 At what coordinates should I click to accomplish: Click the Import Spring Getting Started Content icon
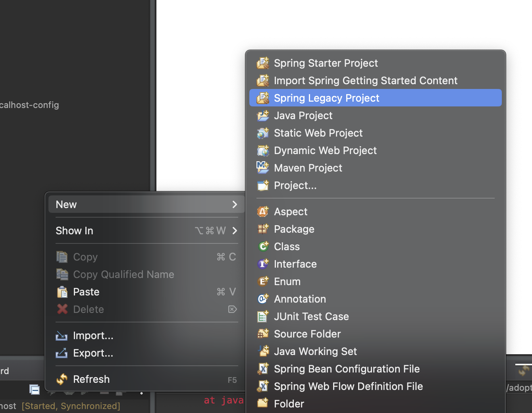[263, 81]
